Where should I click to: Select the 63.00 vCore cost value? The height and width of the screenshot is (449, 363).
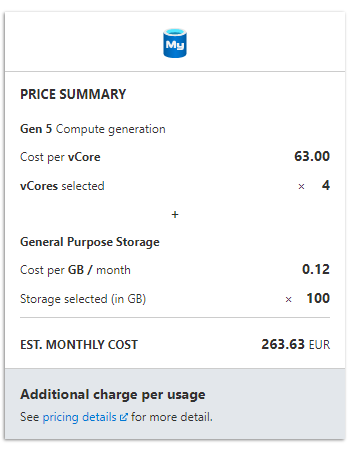(x=312, y=156)
